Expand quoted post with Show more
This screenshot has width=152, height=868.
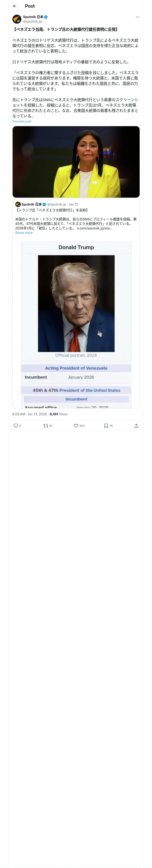click(x=24, y=233)
